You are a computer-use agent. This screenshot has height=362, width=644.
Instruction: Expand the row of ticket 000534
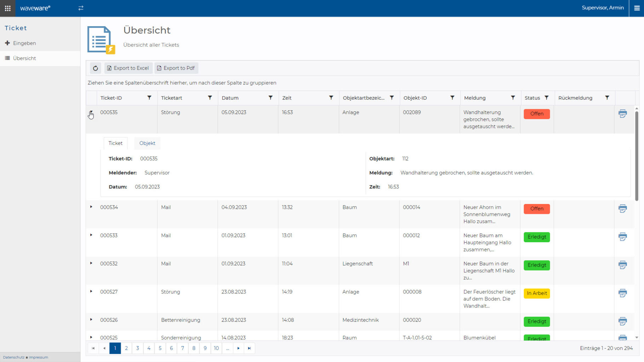(91, 207)
